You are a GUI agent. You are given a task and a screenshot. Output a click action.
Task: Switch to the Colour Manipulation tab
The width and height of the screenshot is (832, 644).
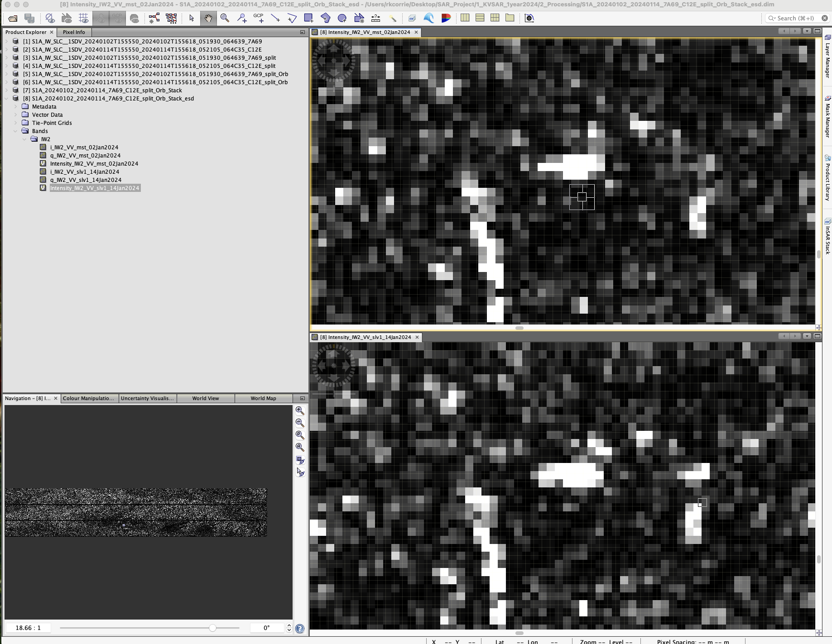point(88,398)
